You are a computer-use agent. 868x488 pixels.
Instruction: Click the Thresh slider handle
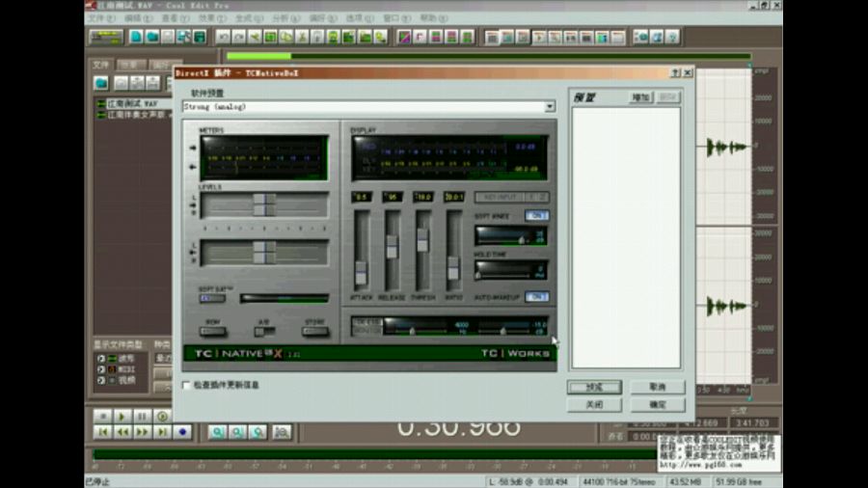click(x=422, y=241)
